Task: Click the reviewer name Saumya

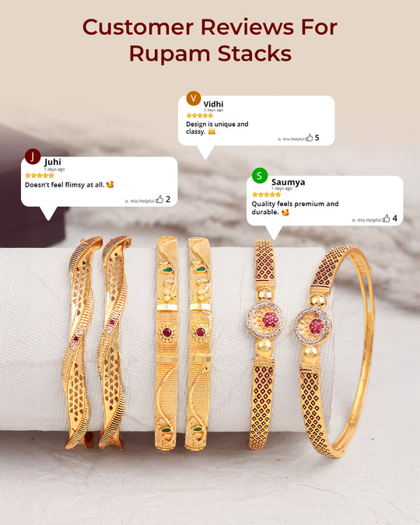Action: coord(288,182)
